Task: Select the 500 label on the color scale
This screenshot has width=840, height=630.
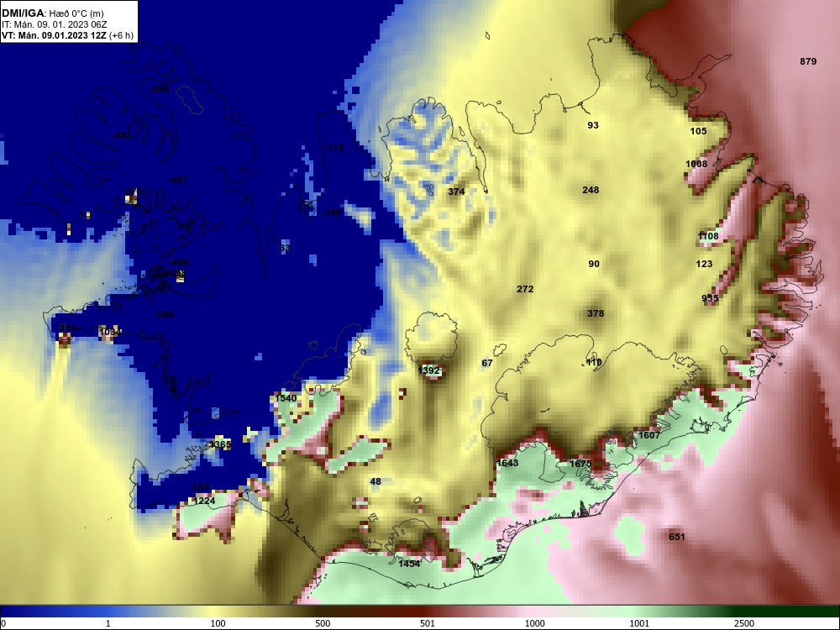Action: pyautogui.click(x=323, y=623)
